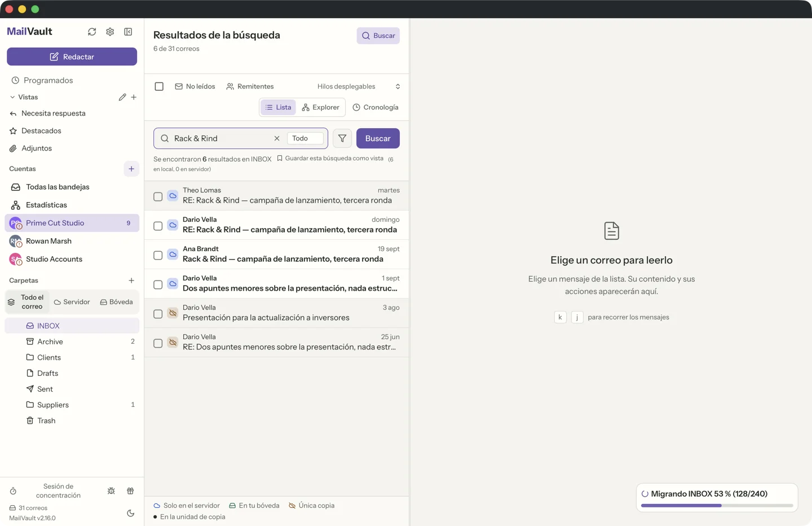Collapse the sidebar with the panel icon
This screenshot has height=526, width=812.
[128, 32]
